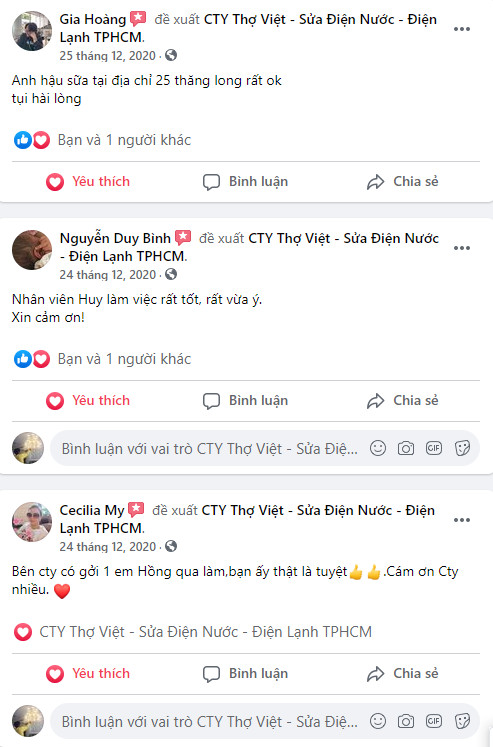Toggle Yêu thích on Nguyễn Duy Bình's post
The height and width of the screenshot is (747, 493).
tap(88, 401)
